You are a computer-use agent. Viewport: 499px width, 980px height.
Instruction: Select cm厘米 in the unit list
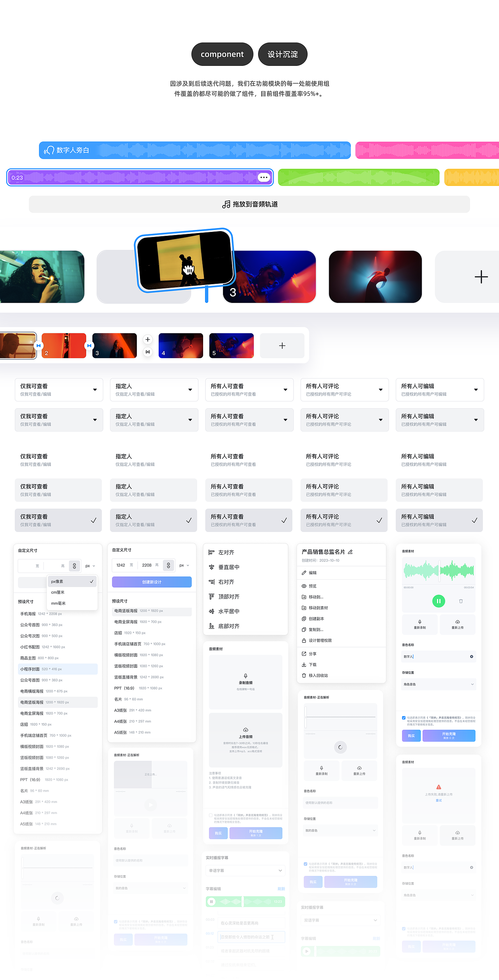pyautogui.click(x=72, y=592)
